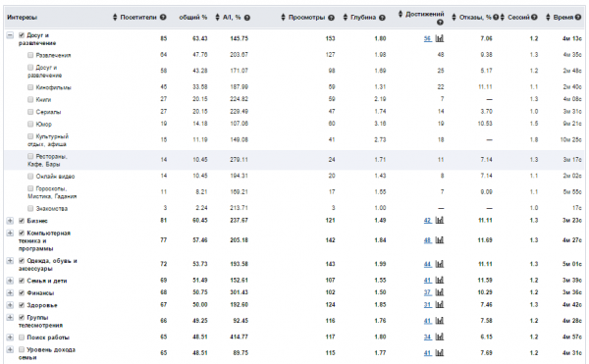589x364 pixels.
Task: Uncheck the Финансы checkbox
Action: pyautogui.click(x=22, y=292)
